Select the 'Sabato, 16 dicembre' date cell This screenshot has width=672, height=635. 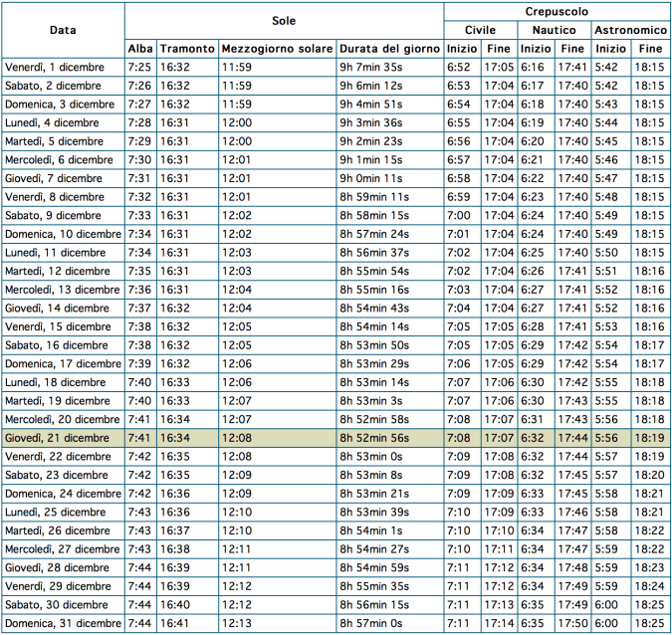pos(64,345)
